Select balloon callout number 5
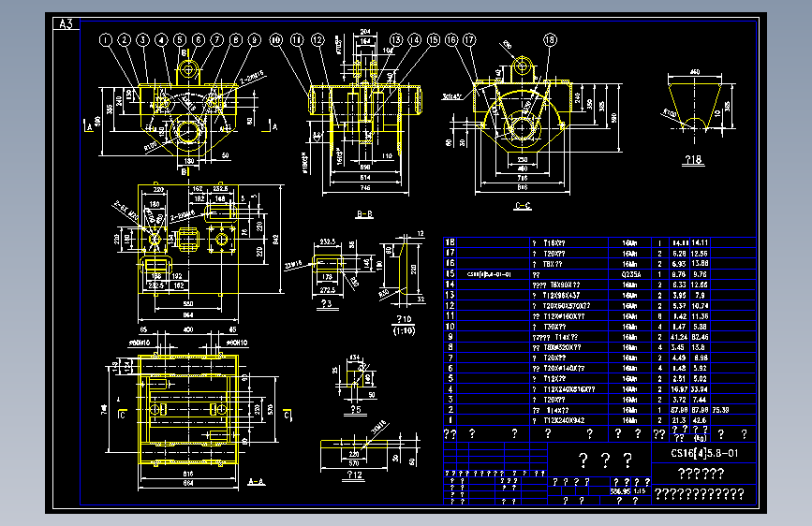Viewport: 812px width, 526px height. coord(180,40)
